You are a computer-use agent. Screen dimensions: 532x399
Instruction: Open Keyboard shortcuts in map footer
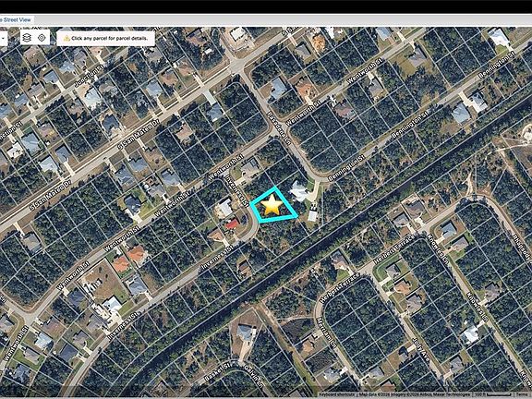[x=336, y=394]
